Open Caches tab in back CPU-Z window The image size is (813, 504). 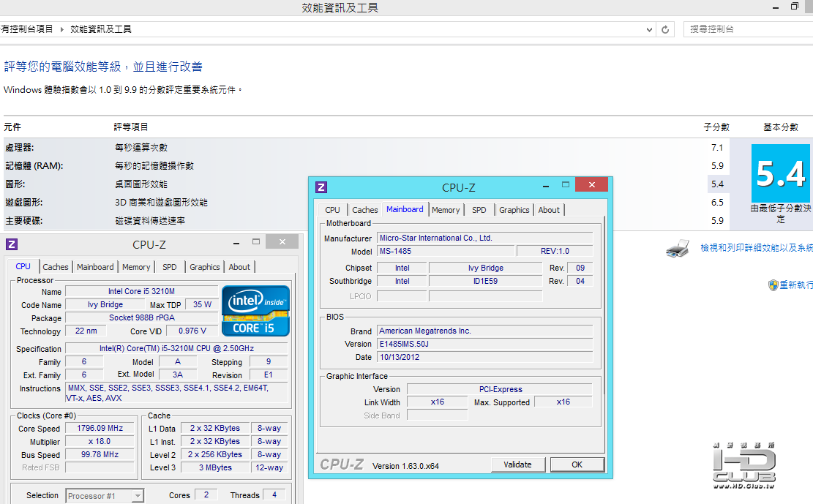click(x=56, y=267)
